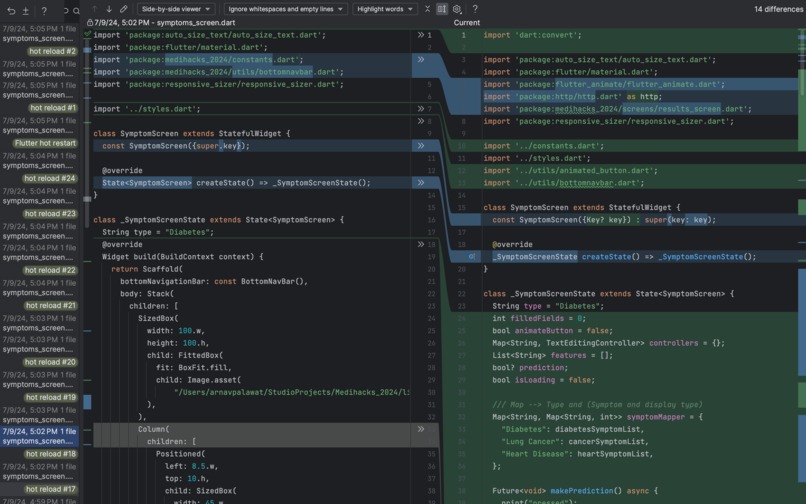
Task: Accept change arrow on medihacks constants import line
Action: (420, 60)
